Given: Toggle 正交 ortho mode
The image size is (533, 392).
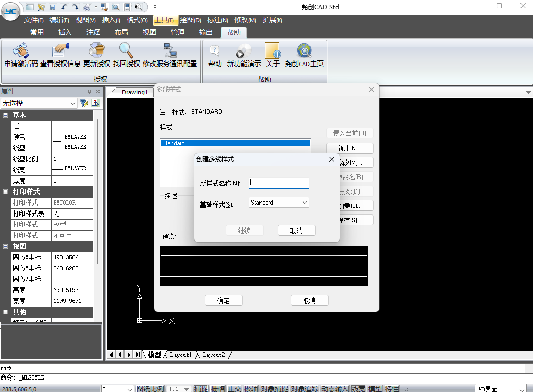Looking at the screenshot, I should [234, 388].
